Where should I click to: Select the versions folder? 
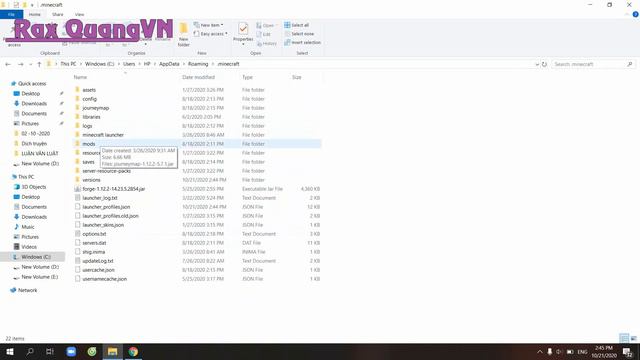pos(91,180)
